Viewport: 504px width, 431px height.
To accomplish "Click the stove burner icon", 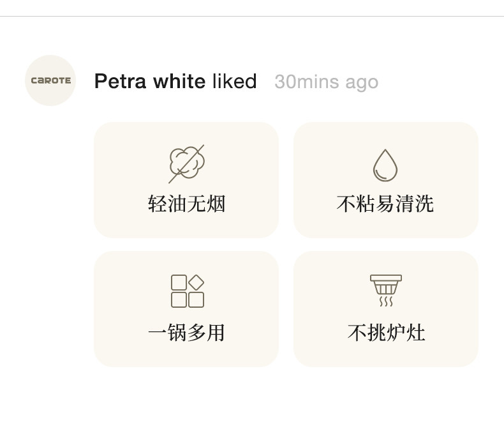I will pyautogui.click(x=386, y=291).
